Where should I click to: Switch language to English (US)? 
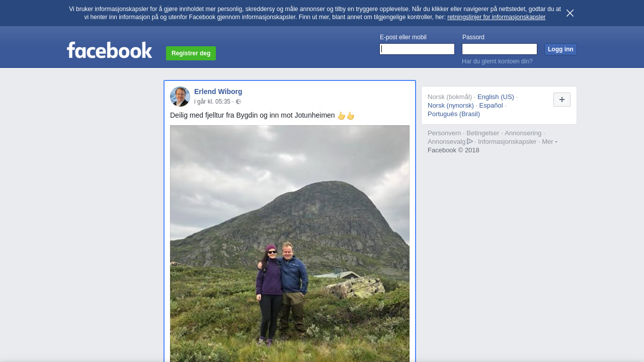496,97
